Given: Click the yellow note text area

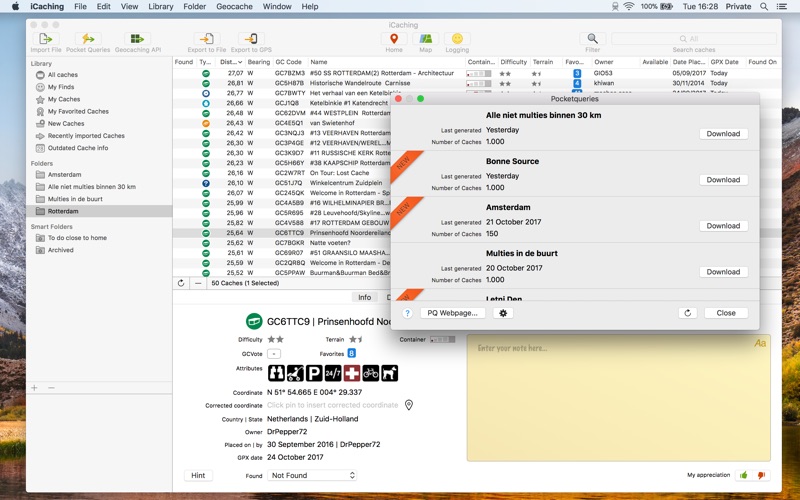Looking at the screenshot, I should click(x=618, y=400).
